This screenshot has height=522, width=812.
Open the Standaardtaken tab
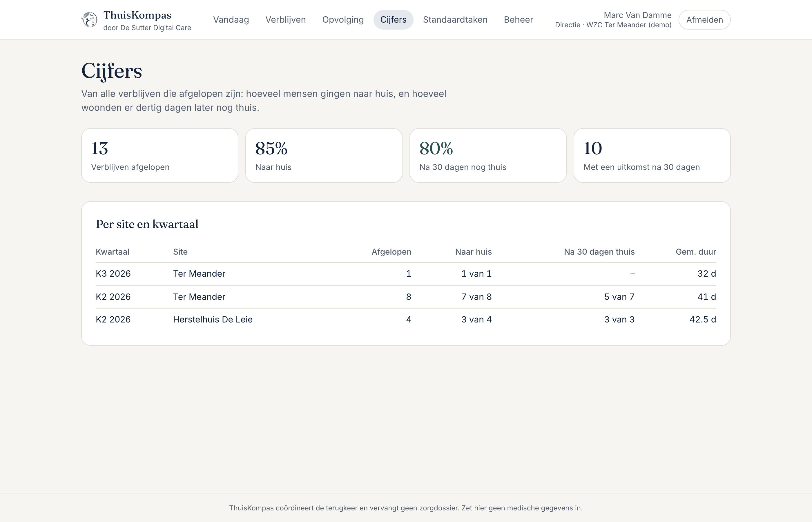coord(455,20)
